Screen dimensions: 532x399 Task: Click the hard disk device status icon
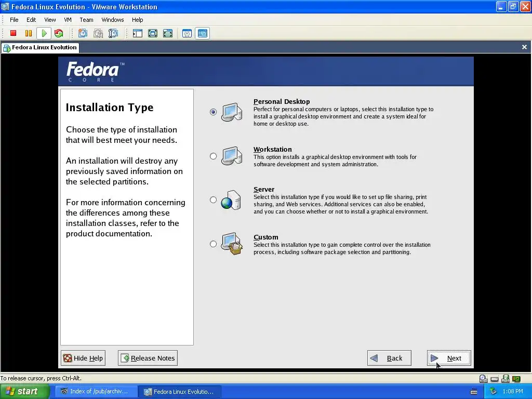tap(495, 379)
